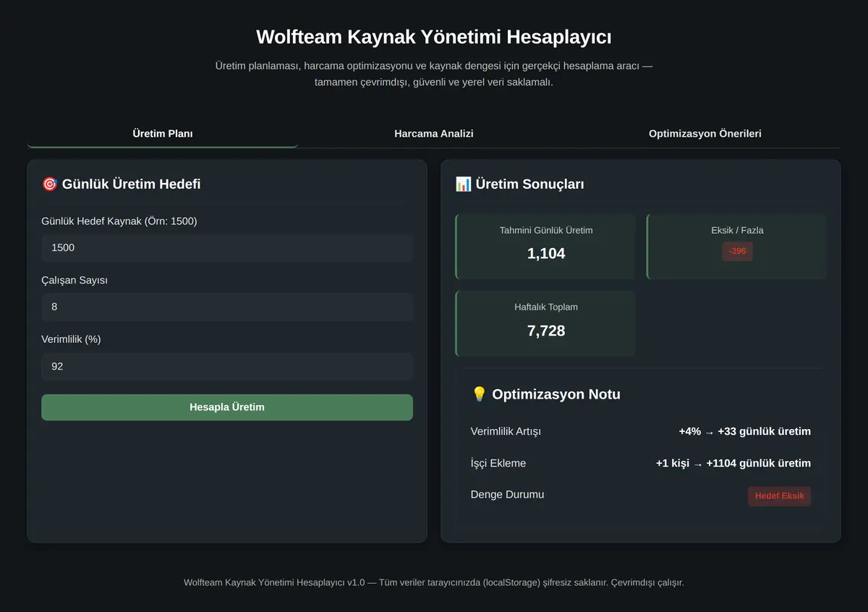Click the İşçi Ekleme row label
Screen dimensions: 868x612
click(x=498, y=464)
